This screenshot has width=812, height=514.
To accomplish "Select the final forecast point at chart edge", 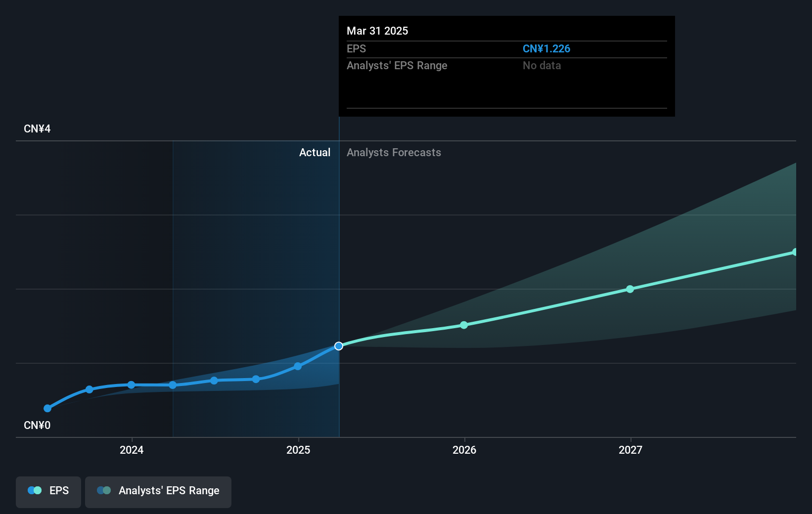I will tap(794, 252).
